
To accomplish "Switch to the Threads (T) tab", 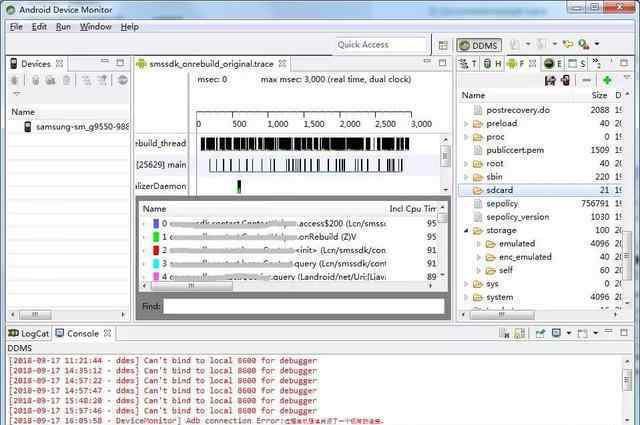I will pyautogui.click(x=468, y=64).
